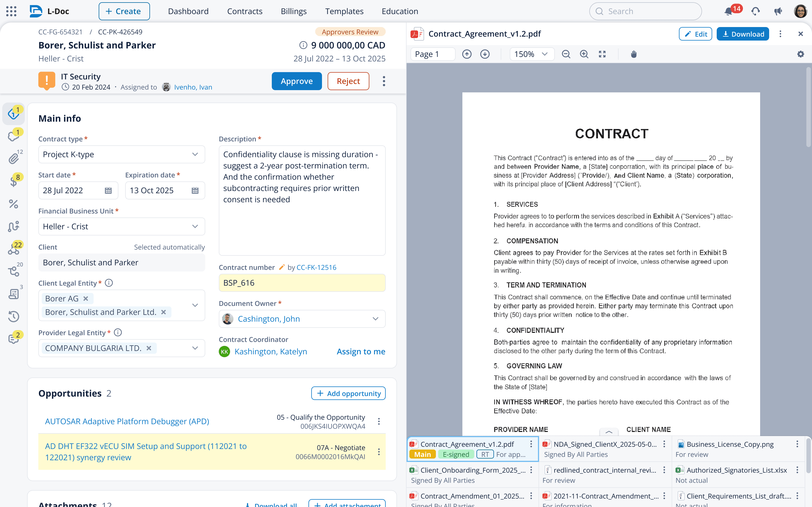Select the hand pan tool
Screen dimensions: 812x507
tap(634, 54)
